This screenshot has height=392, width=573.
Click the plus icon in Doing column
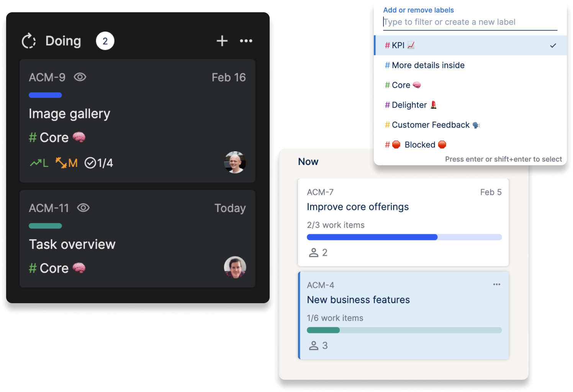pyautogui.click(x=222, y=41)
